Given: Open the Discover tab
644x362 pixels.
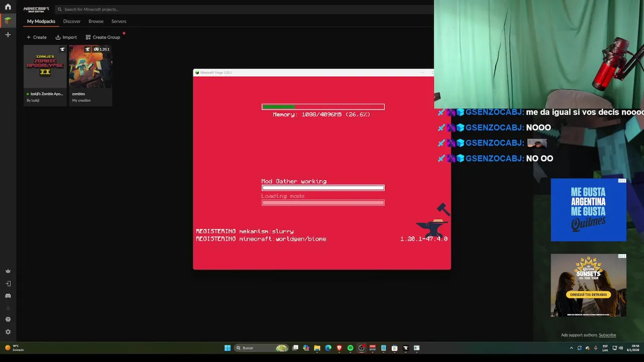Looking at the screenshot, I should (71, 21).
